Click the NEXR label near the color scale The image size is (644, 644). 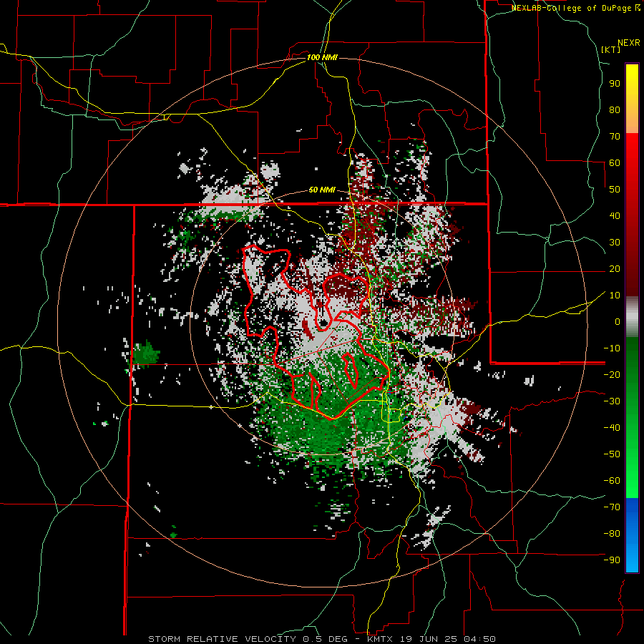[629, 43]
